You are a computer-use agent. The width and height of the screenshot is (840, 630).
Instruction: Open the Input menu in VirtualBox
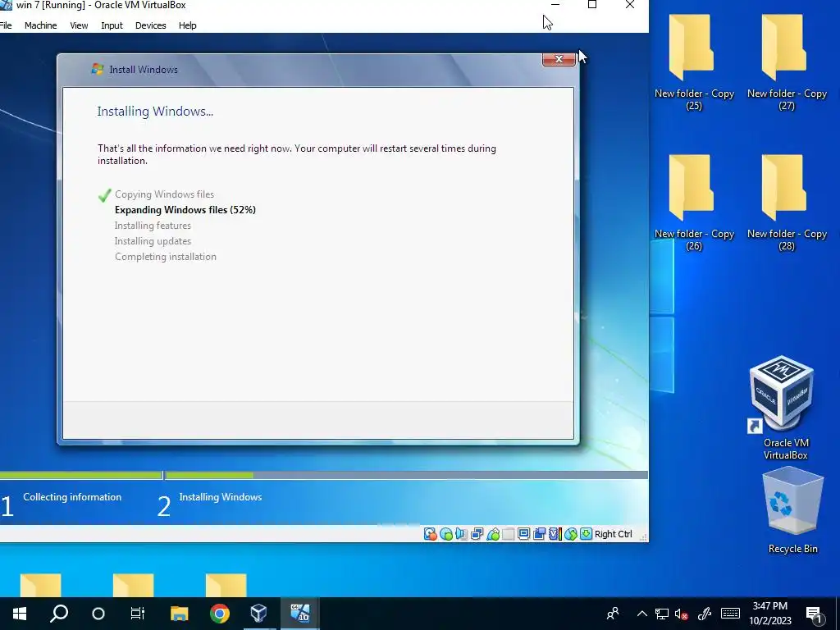pyautogui.click(x=112, y=25)
